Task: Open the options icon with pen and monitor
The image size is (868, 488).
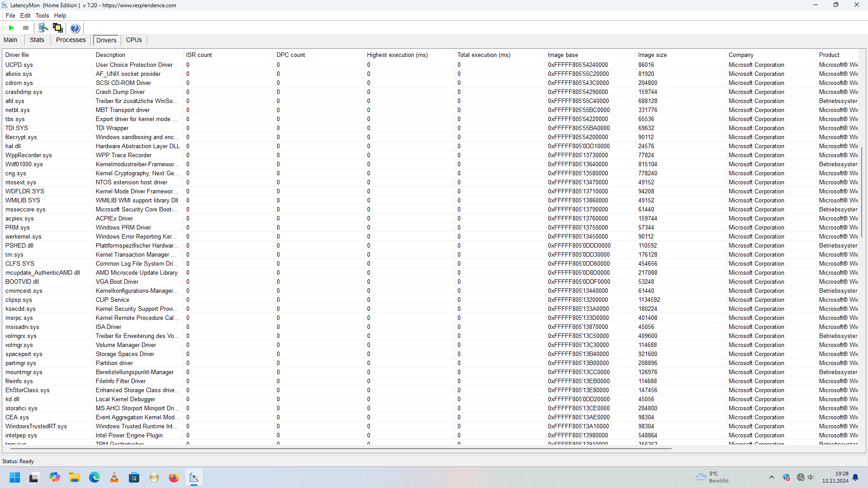Action: tap(43, 28)
